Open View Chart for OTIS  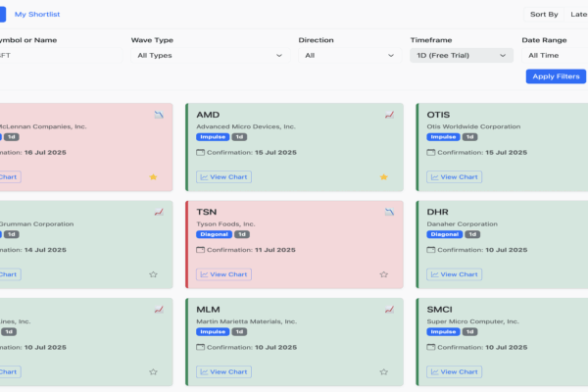454,177
